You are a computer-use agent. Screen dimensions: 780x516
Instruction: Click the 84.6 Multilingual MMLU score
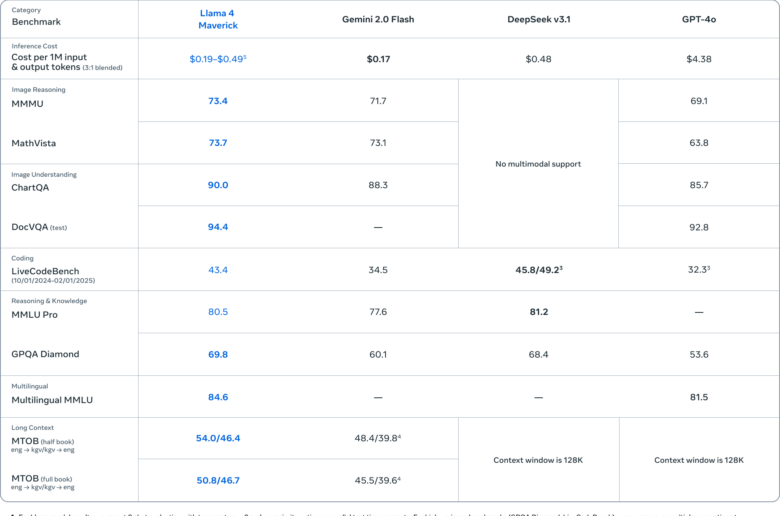218,397
